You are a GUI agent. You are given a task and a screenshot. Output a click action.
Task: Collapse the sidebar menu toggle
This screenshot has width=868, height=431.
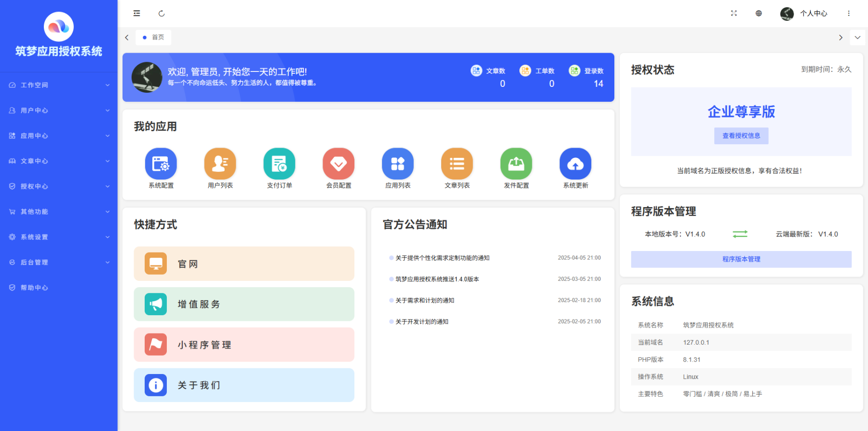137,14
